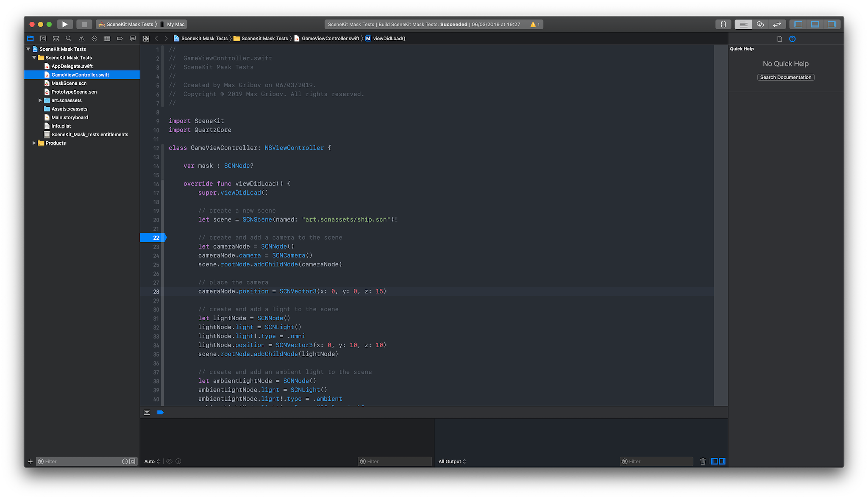Screen dimensions: 868x499
Task: Expand the Products group
Action: click(34, 143)
